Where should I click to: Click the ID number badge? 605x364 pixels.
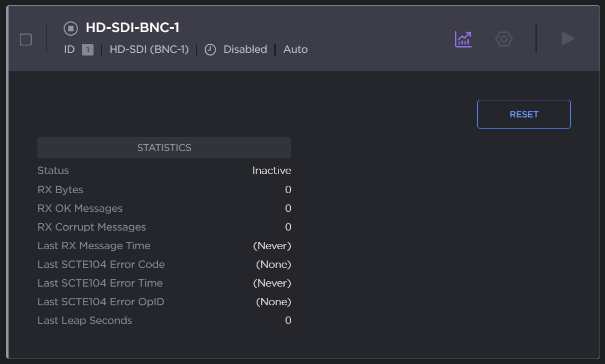[88, 50]
